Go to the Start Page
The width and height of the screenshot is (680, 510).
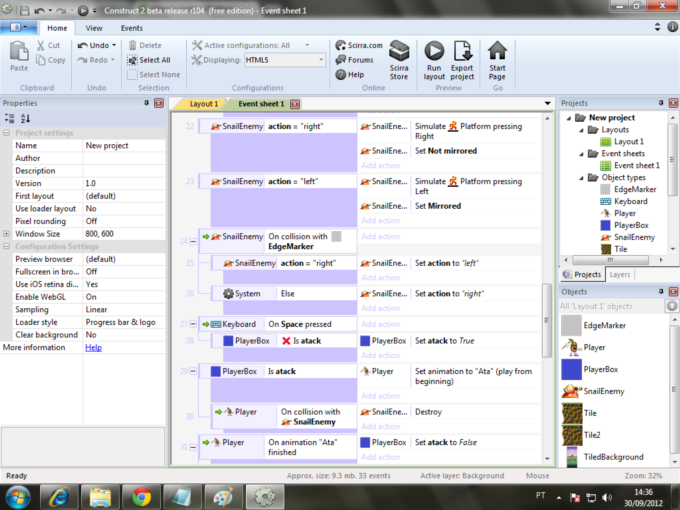click(x=497, y=60)
